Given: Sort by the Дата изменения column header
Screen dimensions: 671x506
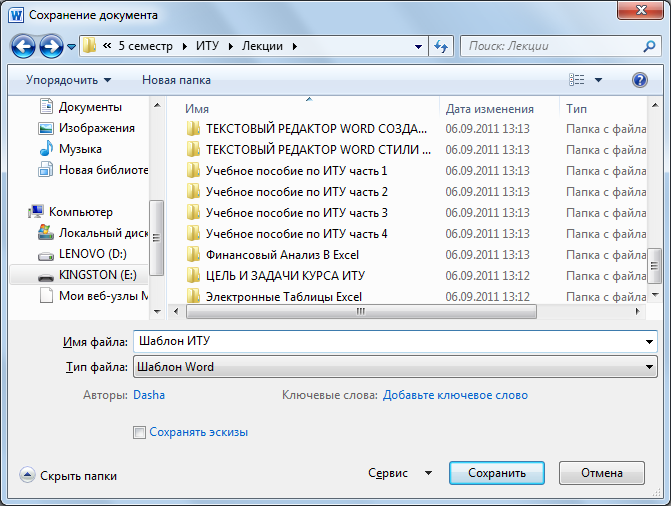Looking at the screenshot, I should (x=490, y=109).
